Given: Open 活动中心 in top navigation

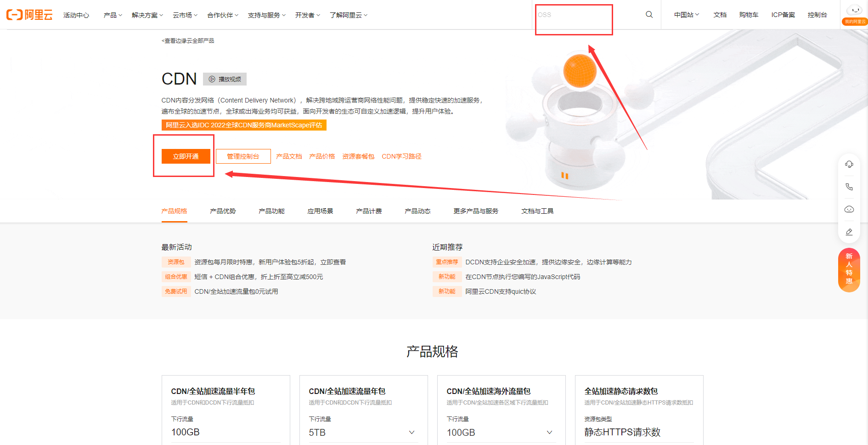Looking at the screenshot, I should point(76,15).
